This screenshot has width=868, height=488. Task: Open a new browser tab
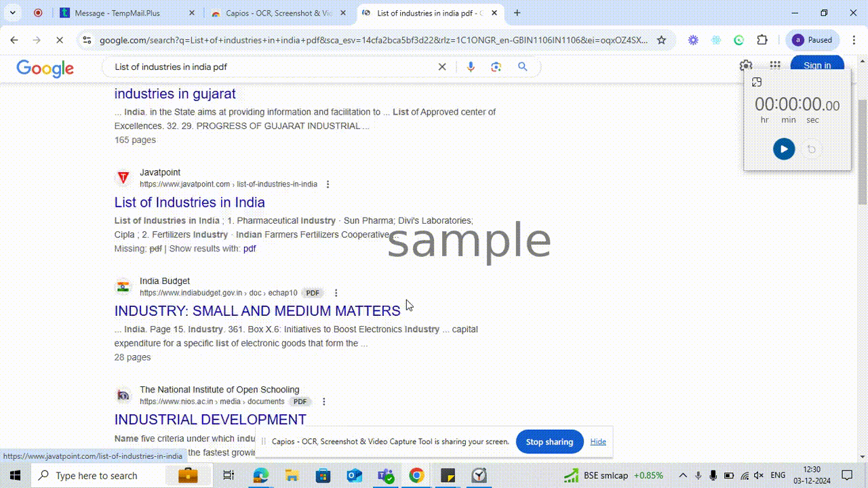click(517, 13)
